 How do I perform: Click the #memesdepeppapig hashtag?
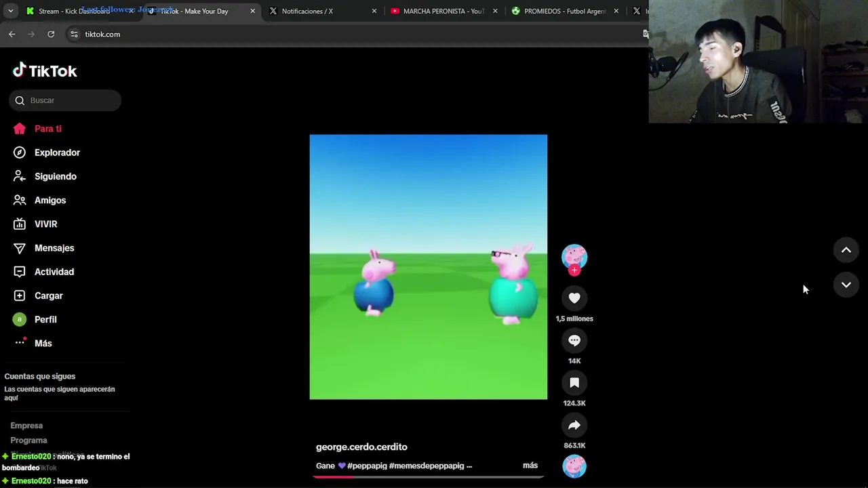427,466
